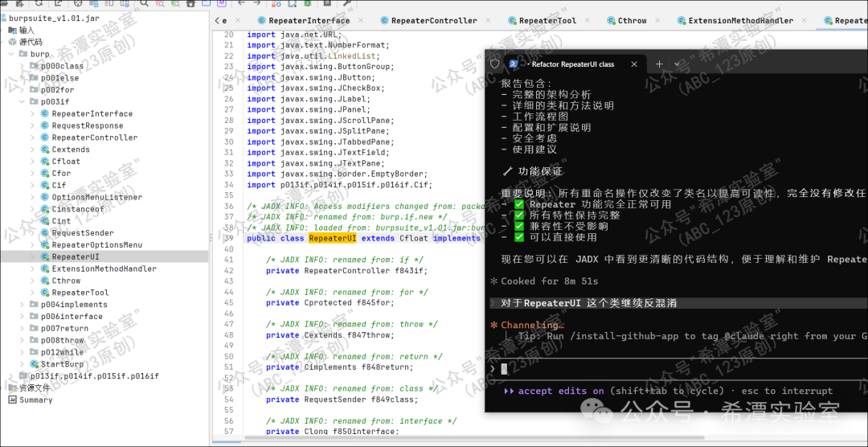The height and width of the screenshot is (447, 868).
Task: Navigate forward with the right arrow
Action: (257, 2)
